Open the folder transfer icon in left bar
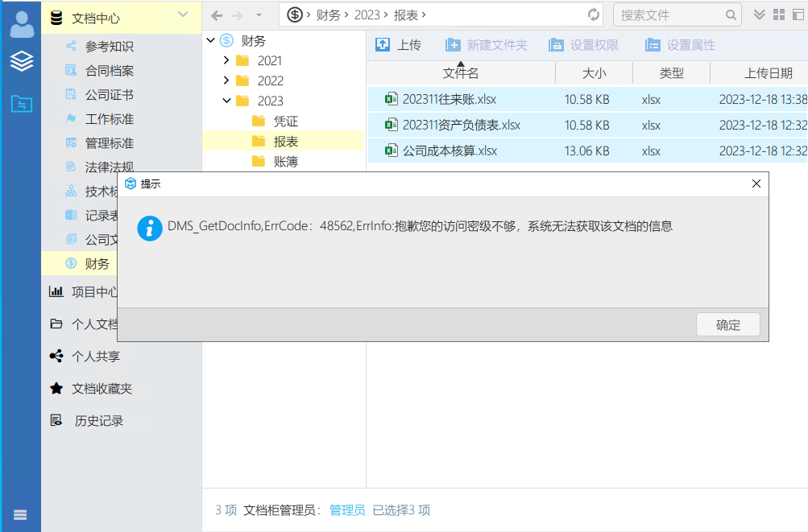 pos(22,103)
